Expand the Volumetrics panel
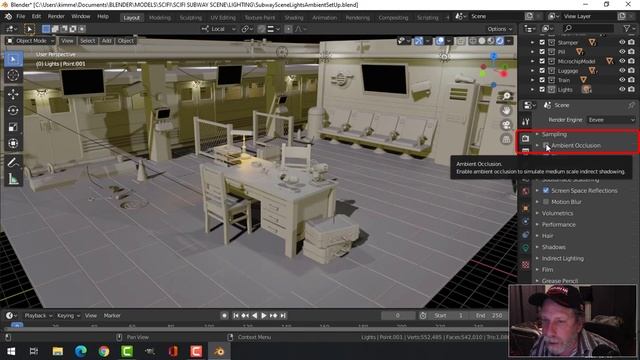 [558, 213]
